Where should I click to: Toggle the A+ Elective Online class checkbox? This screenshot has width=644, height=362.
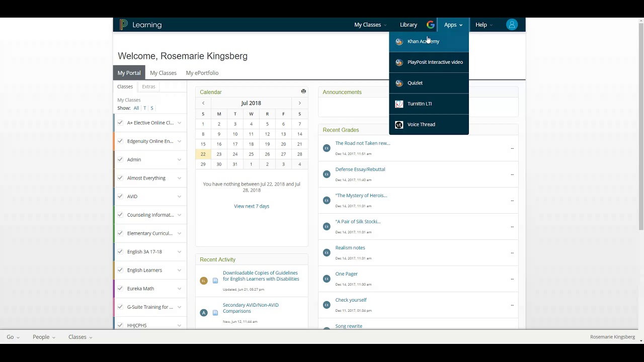coord(120,123)
